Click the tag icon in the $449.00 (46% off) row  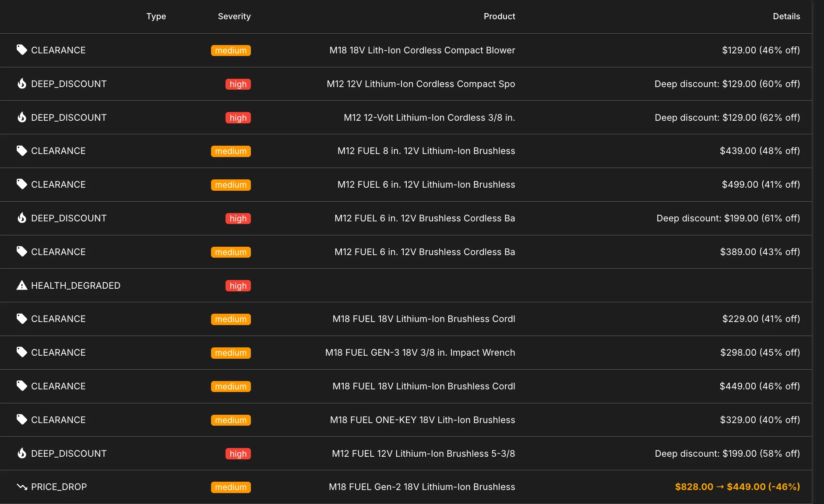tap(22, 386)
